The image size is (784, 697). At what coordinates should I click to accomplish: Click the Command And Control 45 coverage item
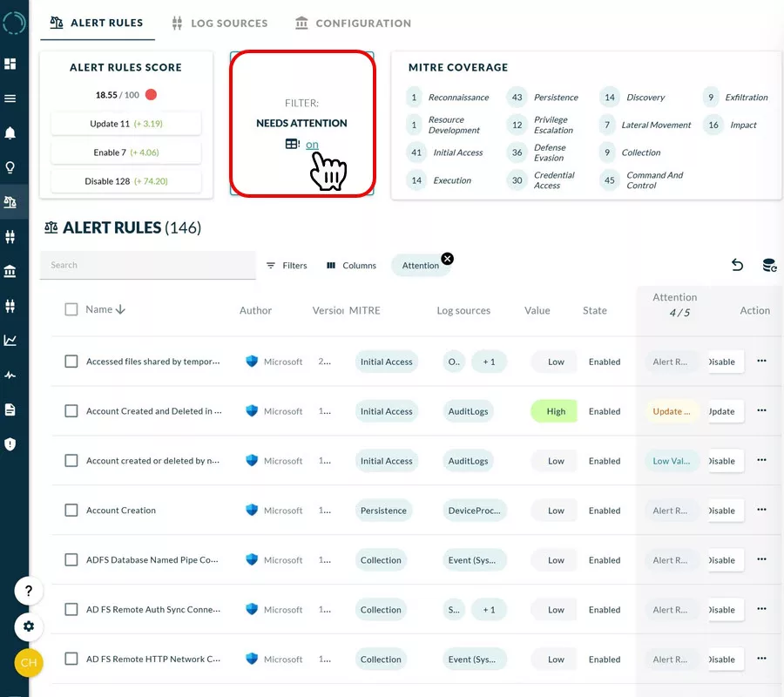(643, 180)
